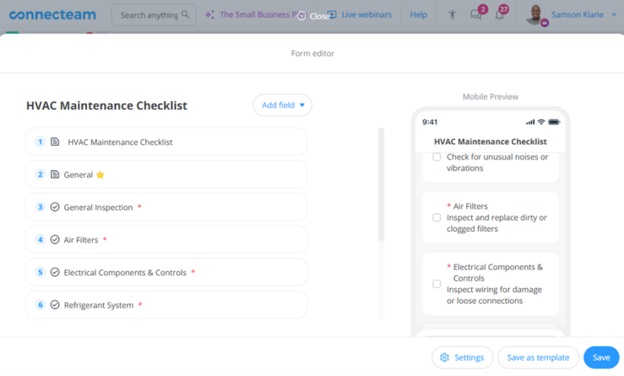Click the search magnifier icon
The height and width of the screenshot is (376, 624).
click(185, 14)
